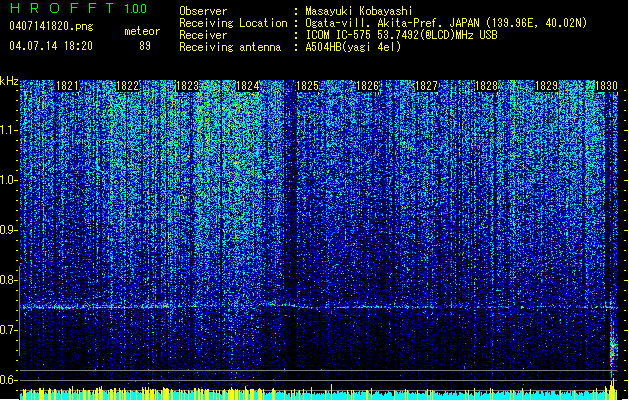Image resolution: width=629 pixels, height=400 pixels.
Task: Select the 1828 time marker
Action: 486,86
